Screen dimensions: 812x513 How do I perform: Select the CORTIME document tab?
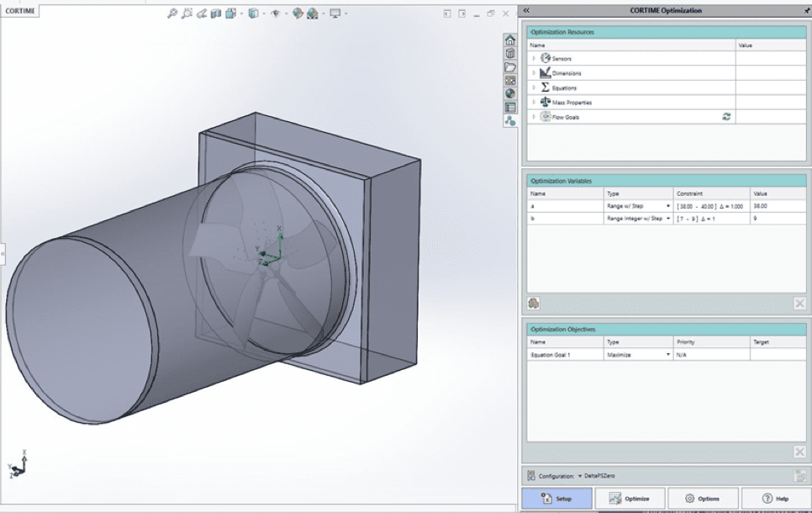tap(19, 11)
